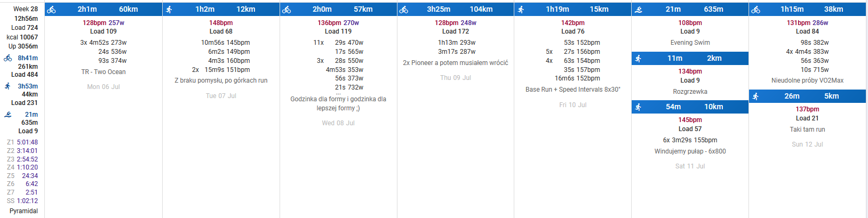Screen dimensions: 868x218
Task: Click the run icon on Friday's 15km run
Action: [521, 10]
